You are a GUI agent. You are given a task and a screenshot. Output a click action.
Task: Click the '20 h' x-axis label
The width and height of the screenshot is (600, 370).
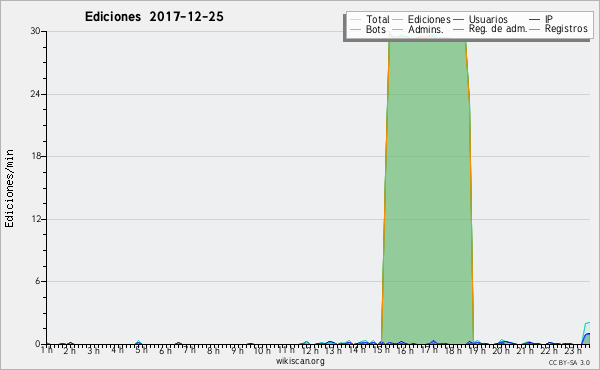point(501,350)
